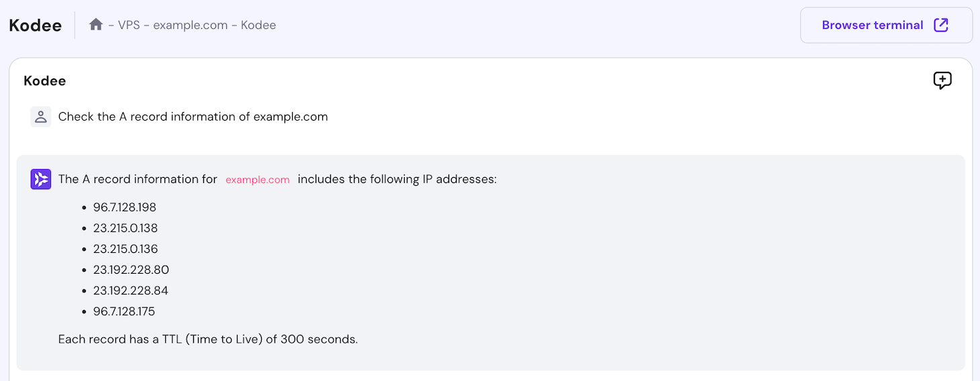This screenshot has height=381, width=980.
Task: Click the user avatar icon beside the question
Action: pos(41,117)
